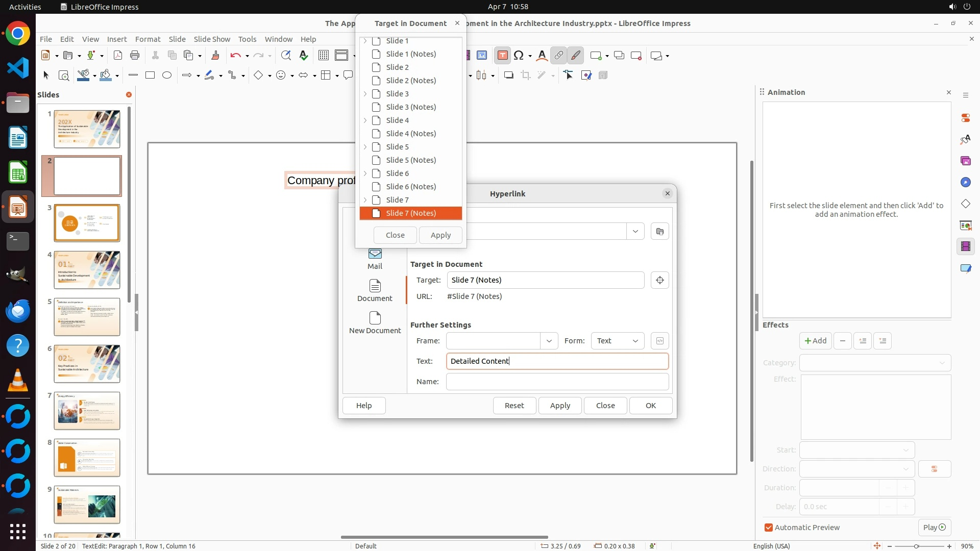980x551 pixels.
Task: Select the Rectangle drawing tool
Action: pos(150,76)
